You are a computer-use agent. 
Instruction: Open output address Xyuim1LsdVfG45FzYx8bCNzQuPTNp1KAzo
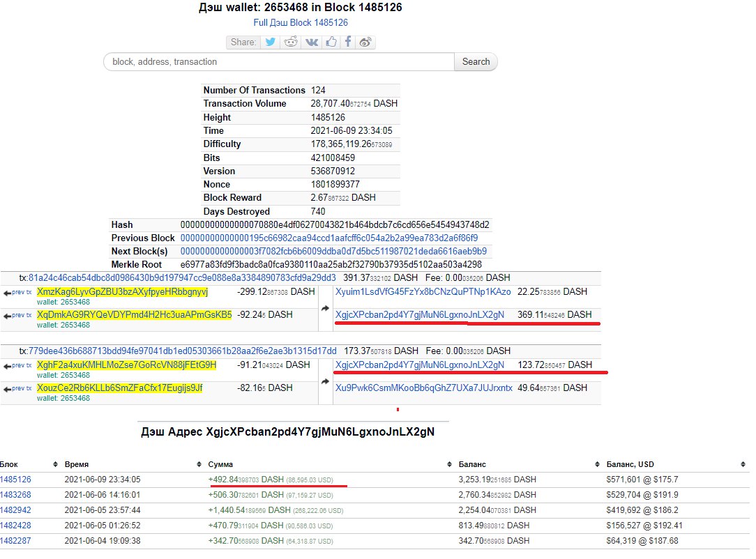coord(423,291)
